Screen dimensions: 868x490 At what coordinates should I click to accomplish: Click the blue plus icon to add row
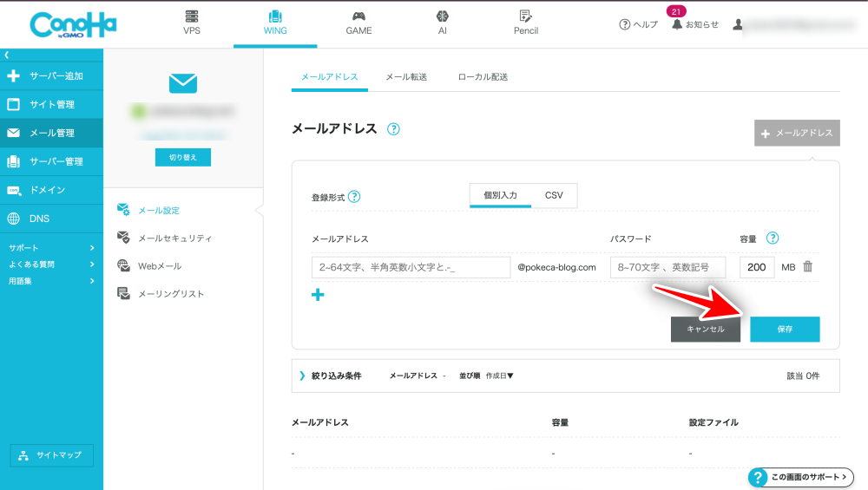318,295
